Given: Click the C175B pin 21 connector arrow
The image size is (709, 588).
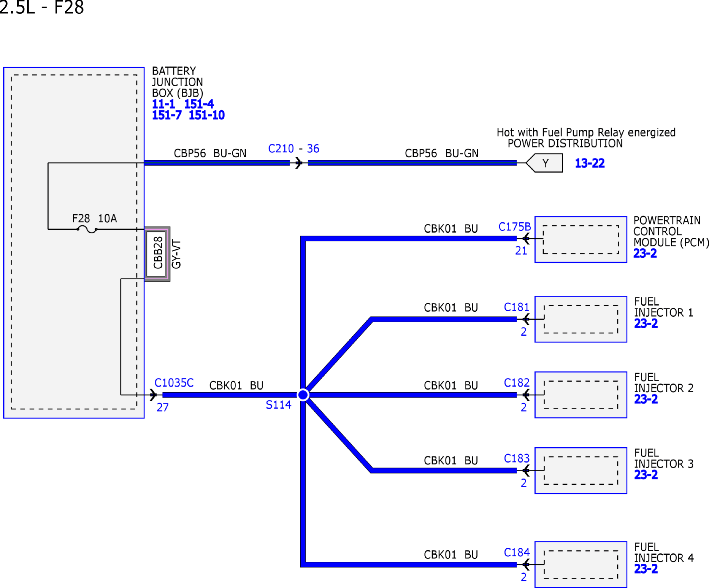Looking at the screenshot, I should pos(526,238).
